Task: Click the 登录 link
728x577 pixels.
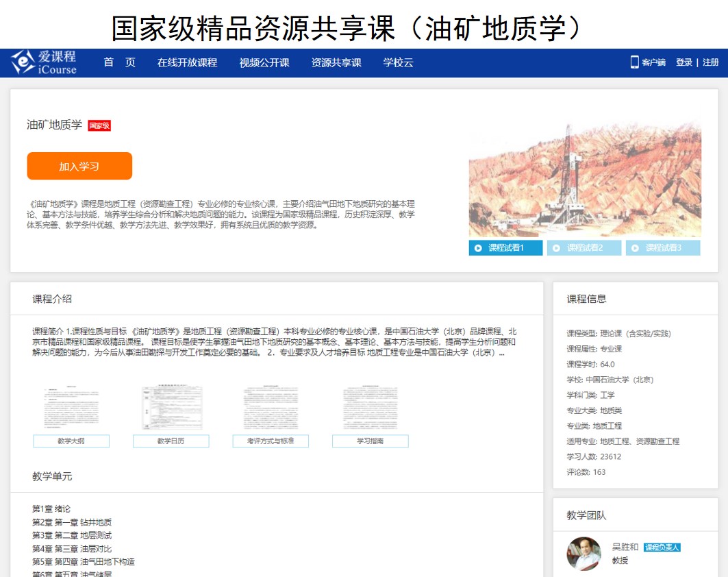Action: click(x=684, y=62)
